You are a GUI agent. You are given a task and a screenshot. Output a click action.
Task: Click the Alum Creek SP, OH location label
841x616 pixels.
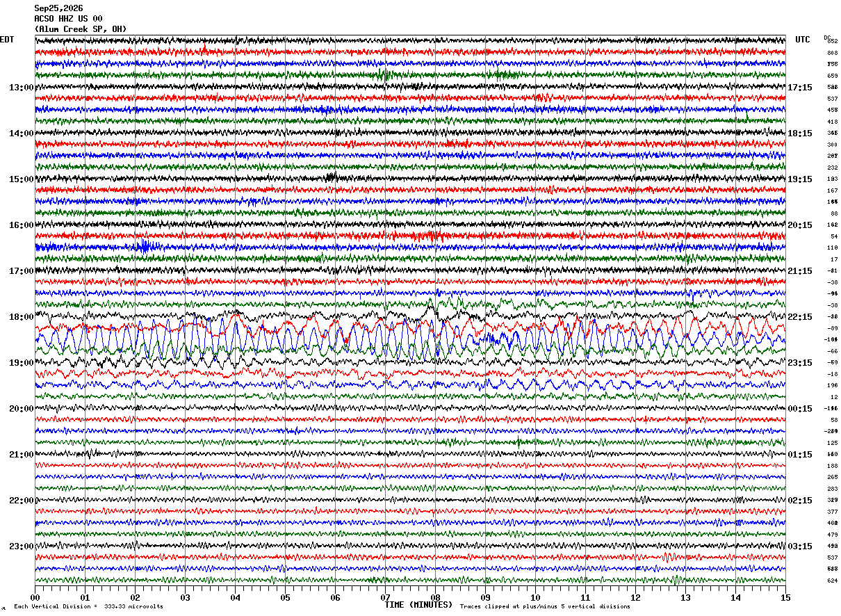[81, 29]
